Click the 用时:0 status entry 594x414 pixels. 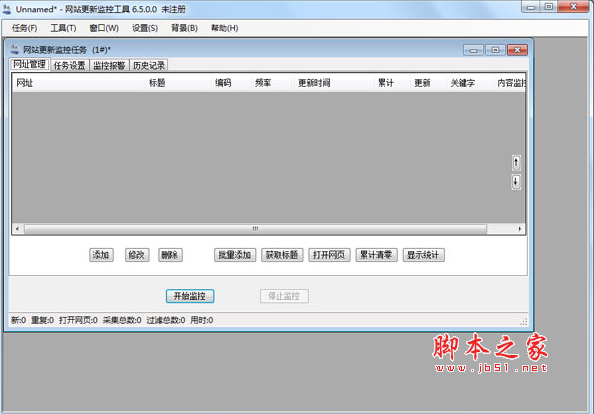[202, 320]
